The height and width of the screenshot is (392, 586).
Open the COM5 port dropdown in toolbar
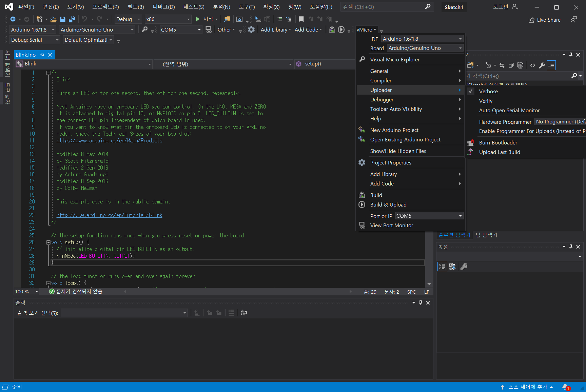(180, 30)
